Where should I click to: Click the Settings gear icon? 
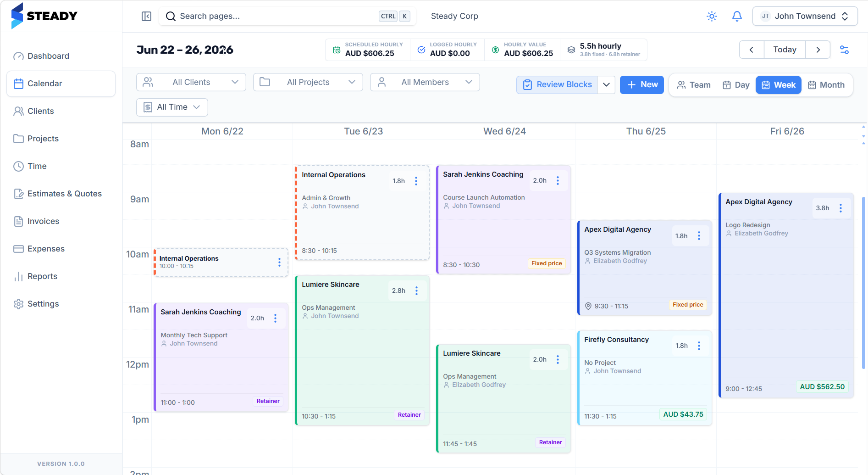tap(18, 304)
